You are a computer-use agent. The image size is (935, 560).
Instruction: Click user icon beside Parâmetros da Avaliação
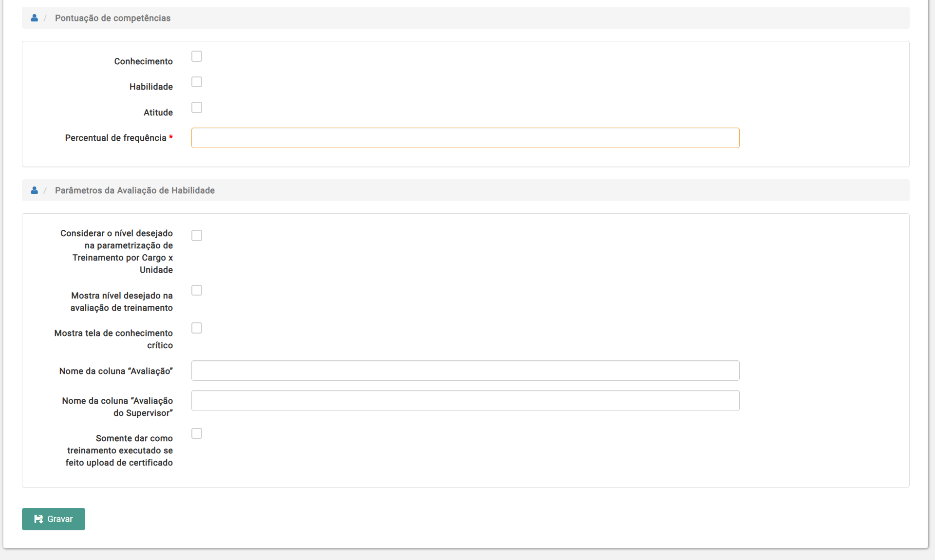[34, 190]
